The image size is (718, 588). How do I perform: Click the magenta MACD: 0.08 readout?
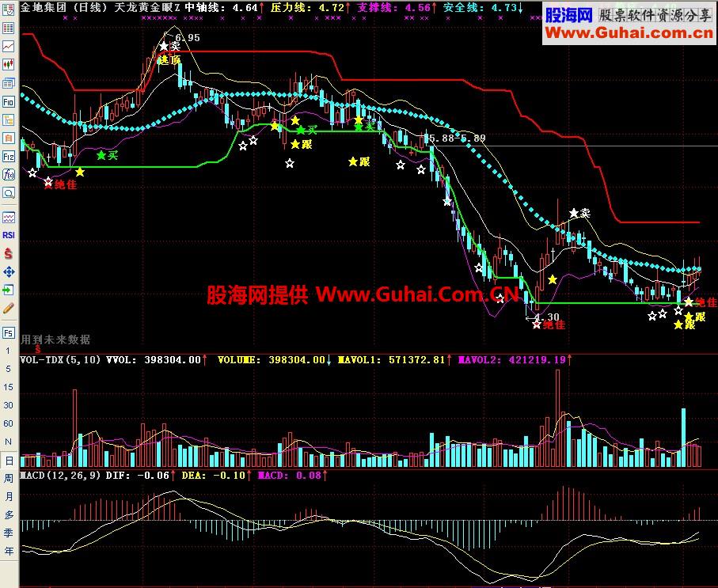[290, 476]
